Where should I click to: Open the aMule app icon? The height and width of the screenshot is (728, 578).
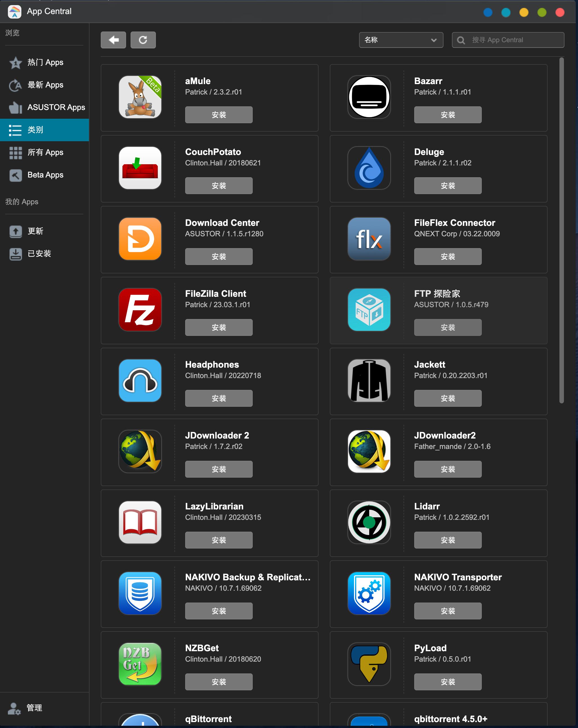tap(140, 97)
